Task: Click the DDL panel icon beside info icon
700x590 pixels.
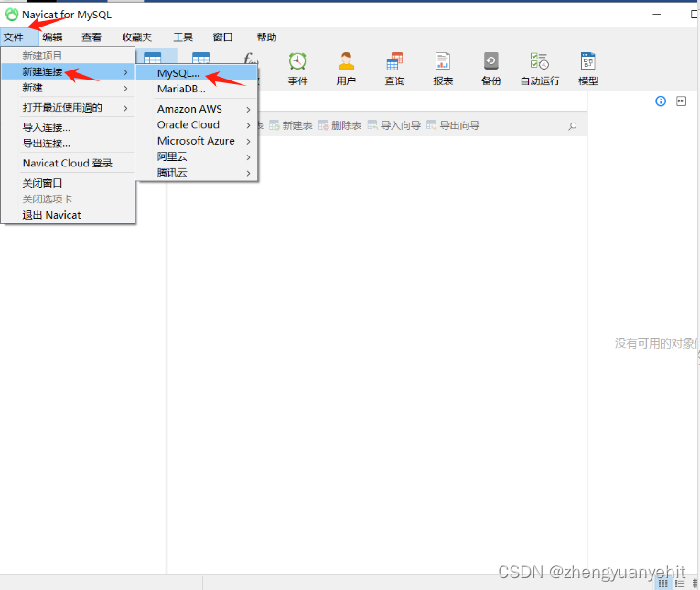Action: (682, 102)
